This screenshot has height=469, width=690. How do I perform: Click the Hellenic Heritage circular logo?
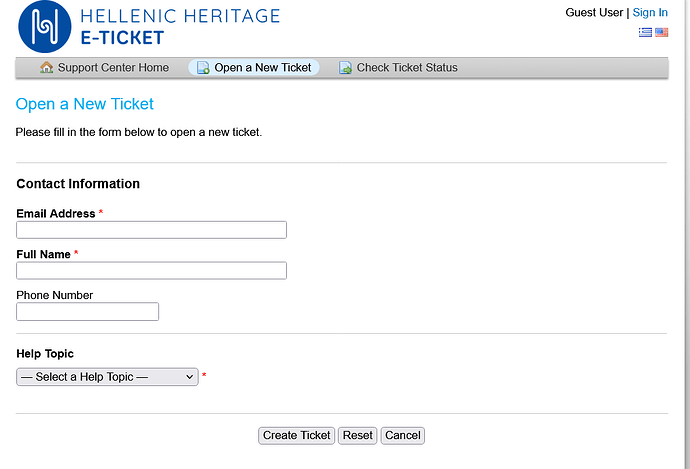pos(44,27)
